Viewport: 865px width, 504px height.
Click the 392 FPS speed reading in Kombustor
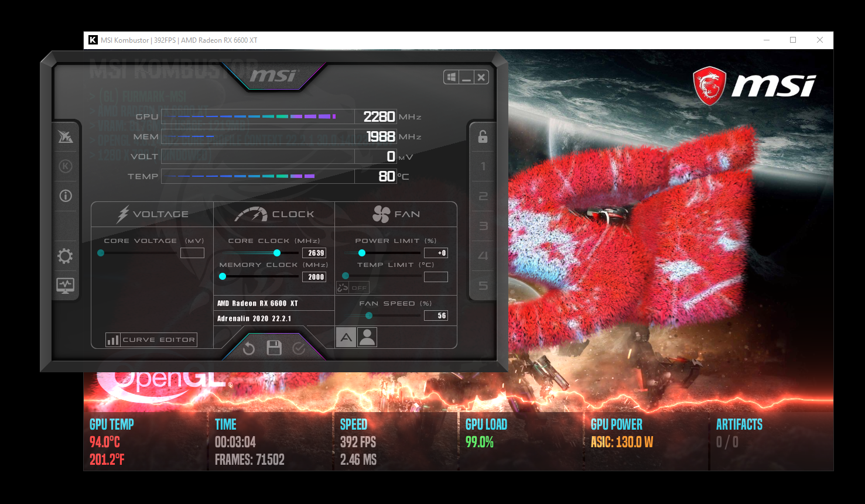pyautogui.click(x=358, y=442)
